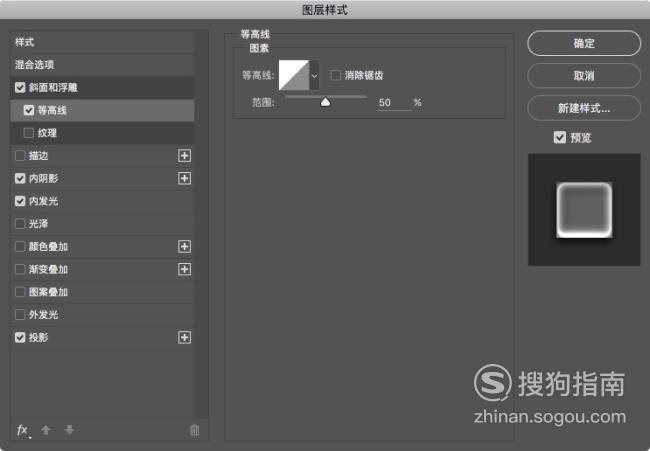Viewport: 650px width, 451px height.
Task: Enable the 外发光 checkbox
Action: [x=20, y=315]
